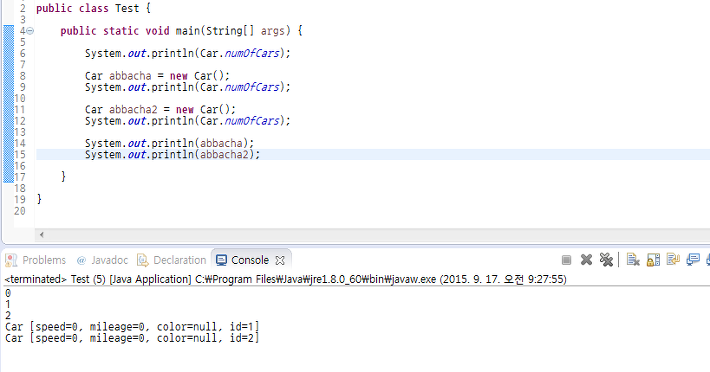The width and height of the screenshot is (710, 372).
Task: Click 'Car abbacha = new Car();' line
Action: tap(157, 76)
